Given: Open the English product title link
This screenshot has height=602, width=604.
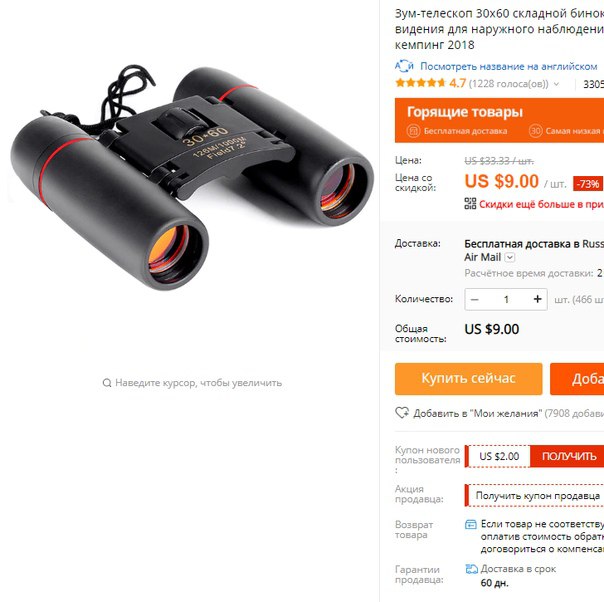Looking at the screenshot, I should [508, 66].
